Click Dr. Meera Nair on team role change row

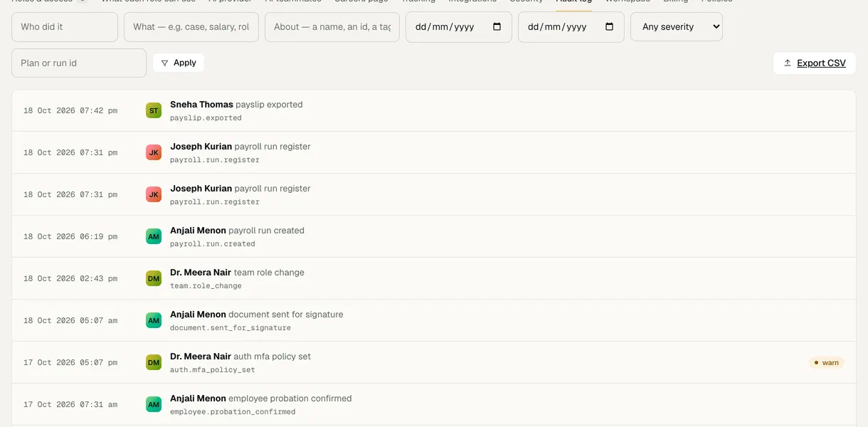tap(201, 272)
